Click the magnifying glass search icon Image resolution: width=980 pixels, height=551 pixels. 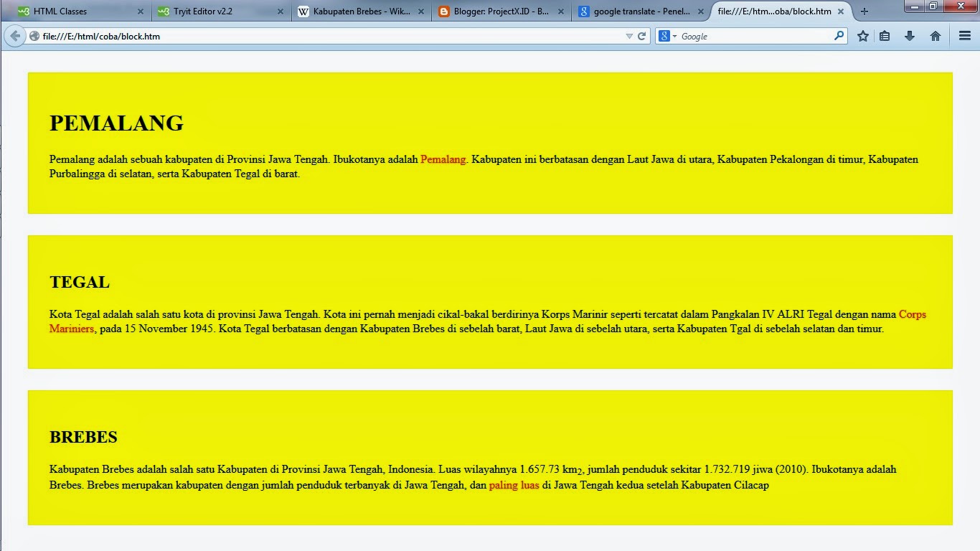pos(839,36)
